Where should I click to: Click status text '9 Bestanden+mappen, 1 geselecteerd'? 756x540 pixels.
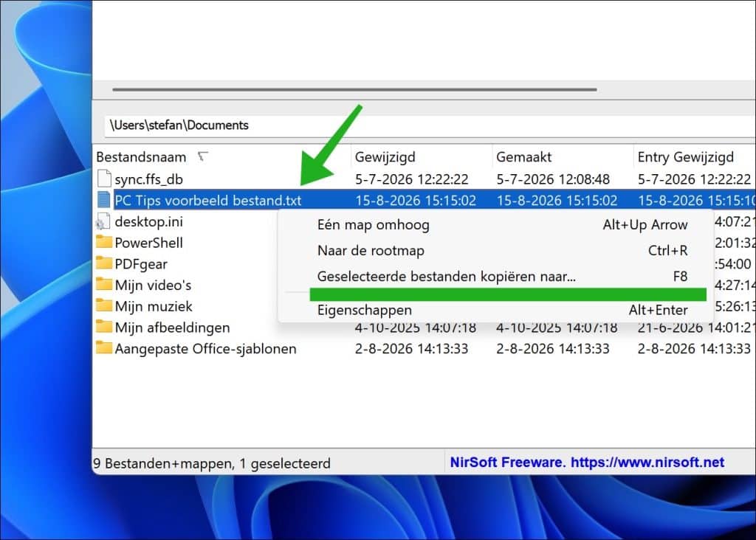pos(212,463)
